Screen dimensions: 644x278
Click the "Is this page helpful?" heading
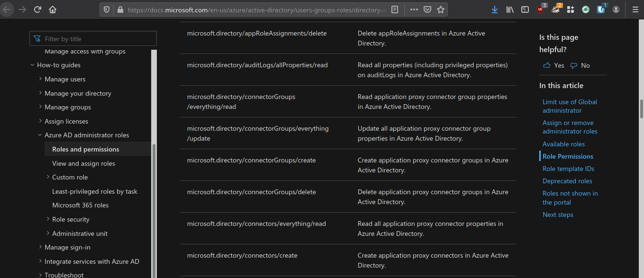559,43
